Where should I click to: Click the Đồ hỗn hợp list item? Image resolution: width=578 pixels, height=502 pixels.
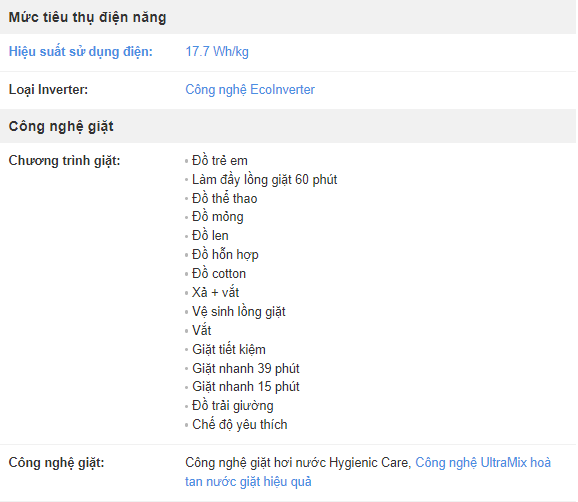[x=225, y=254]
